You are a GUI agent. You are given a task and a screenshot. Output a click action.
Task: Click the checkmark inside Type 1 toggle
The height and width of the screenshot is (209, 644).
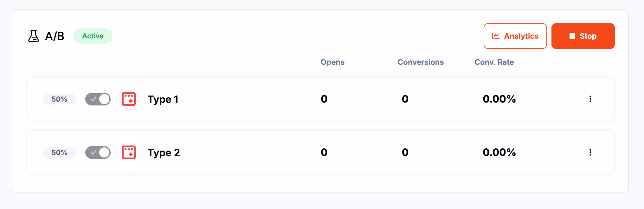[x=93, y=99]
